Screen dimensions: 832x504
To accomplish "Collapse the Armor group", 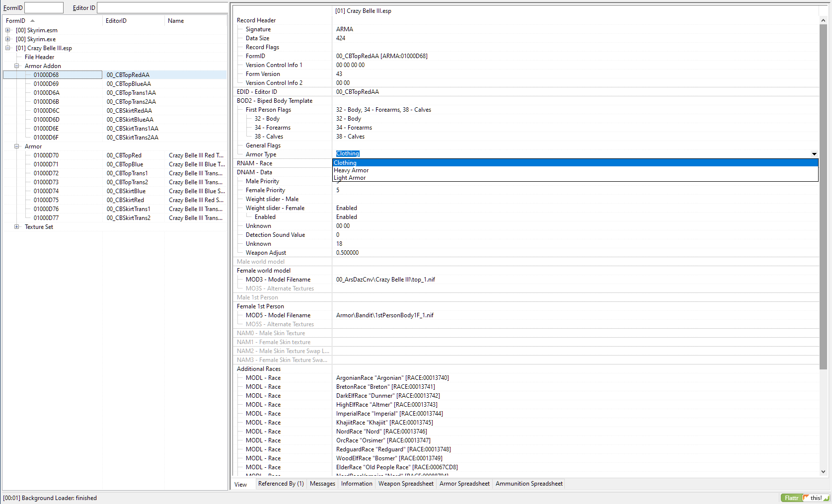I will (x=17, y=146).
